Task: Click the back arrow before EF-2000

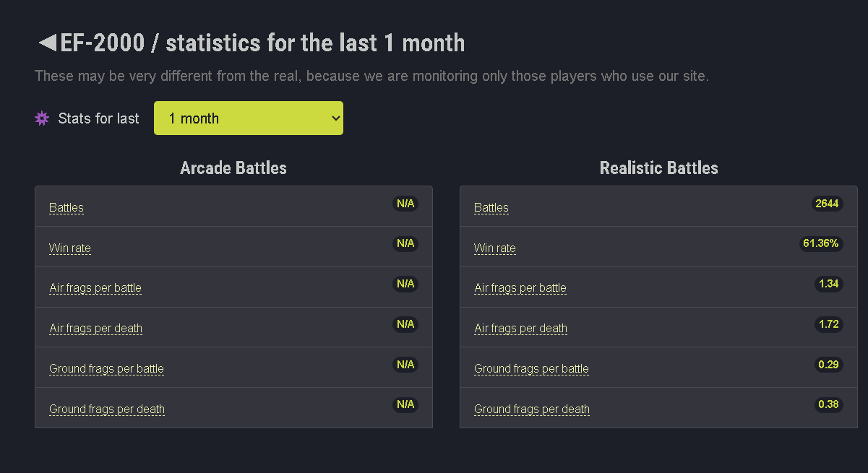Action: coord(47,43)
